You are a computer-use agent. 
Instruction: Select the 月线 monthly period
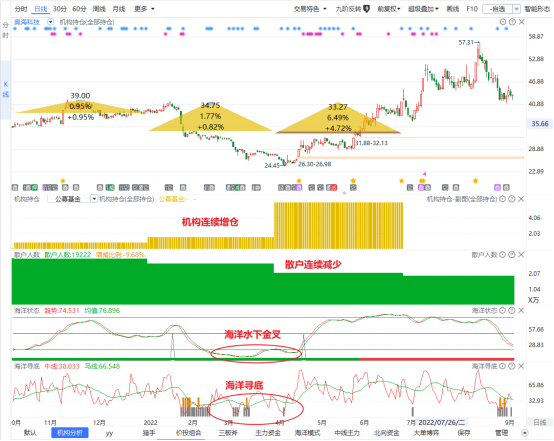click(x=119, y=9)
